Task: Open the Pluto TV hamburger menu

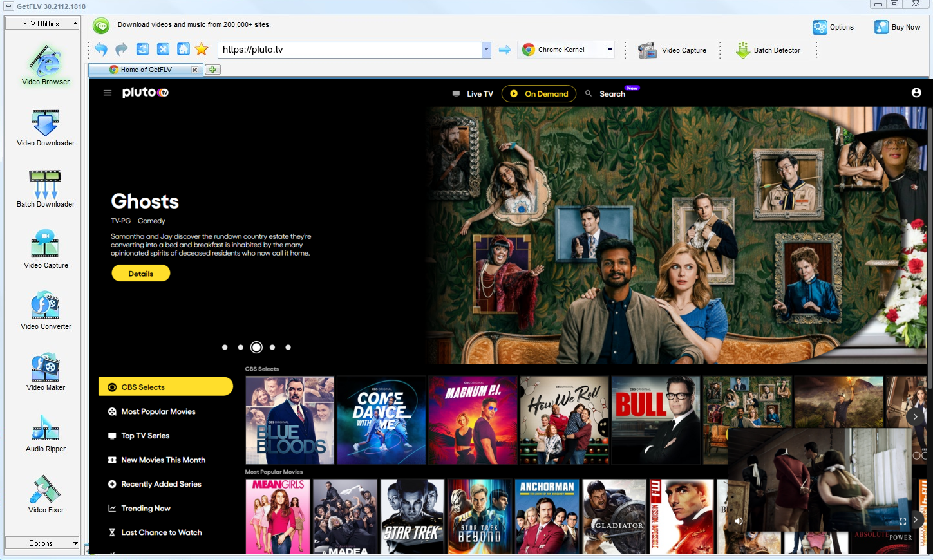Action: (x=108, y=93)
